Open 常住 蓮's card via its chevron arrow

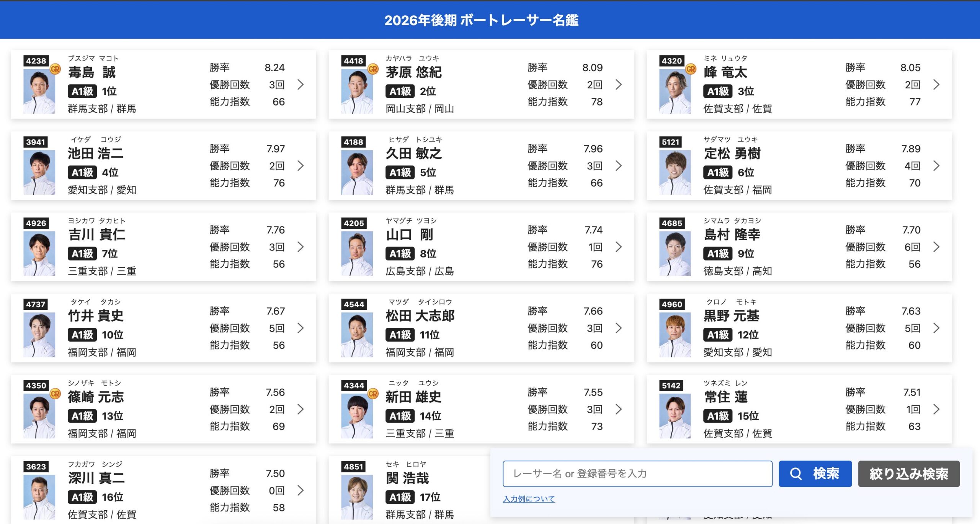point(936,409)
